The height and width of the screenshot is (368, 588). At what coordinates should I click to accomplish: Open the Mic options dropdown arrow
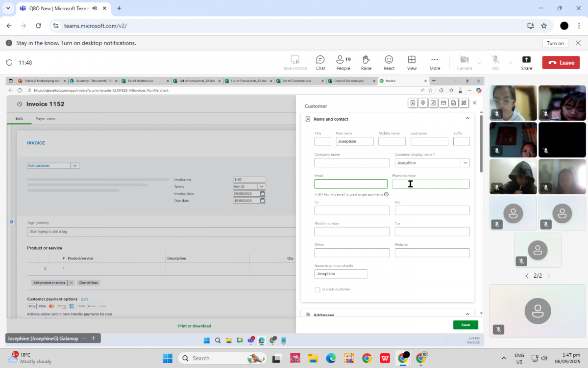tap(510, 63)
